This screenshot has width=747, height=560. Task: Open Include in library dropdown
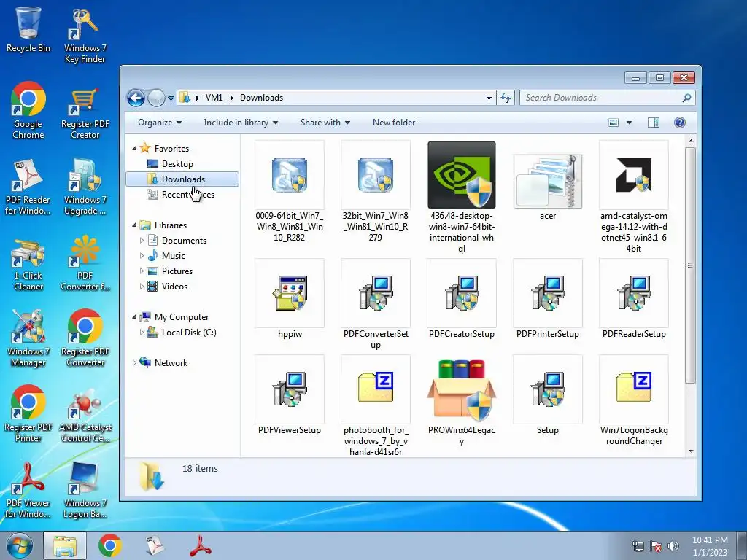[241, 122]
